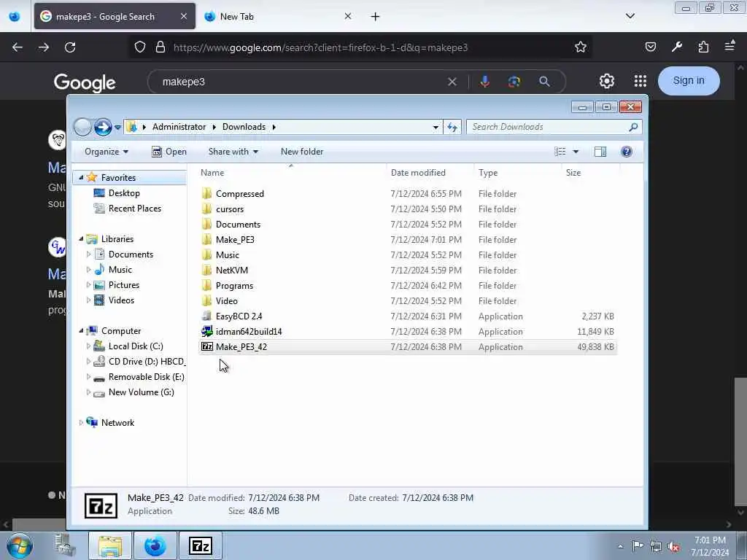Open the EasyBCD 2.4 application icon
Viewport: 747px width, 560px height.
206,316
